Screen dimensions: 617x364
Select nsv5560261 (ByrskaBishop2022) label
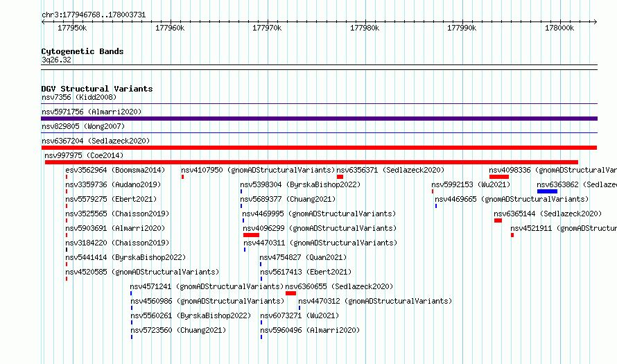pos(191,315)
